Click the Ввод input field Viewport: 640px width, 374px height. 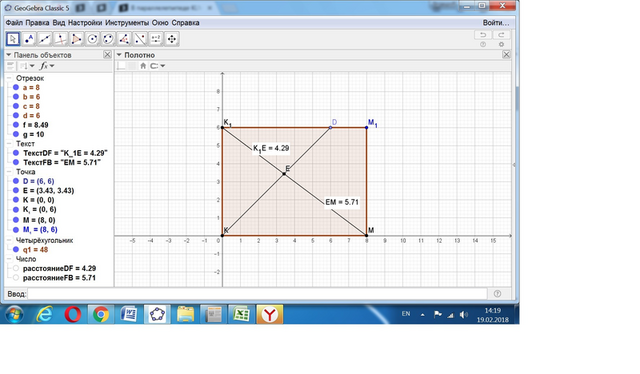tap(257, 294)
